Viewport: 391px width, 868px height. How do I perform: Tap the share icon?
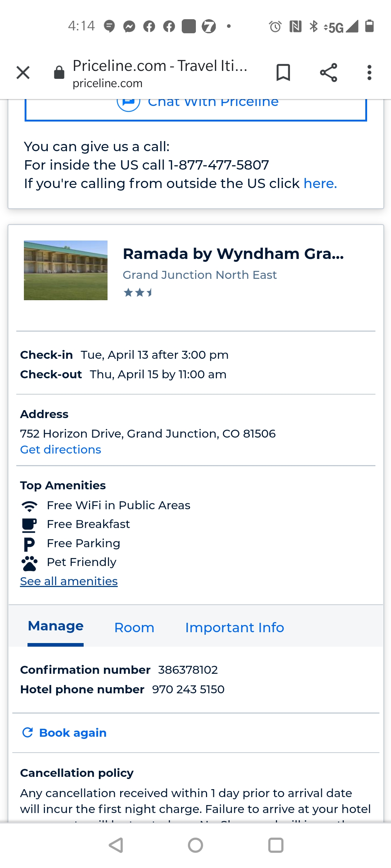[x=328, y=73]
